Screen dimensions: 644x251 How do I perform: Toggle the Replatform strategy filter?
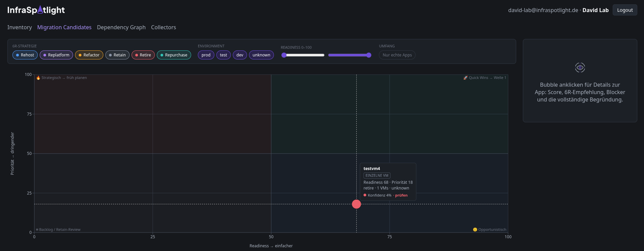56,55
